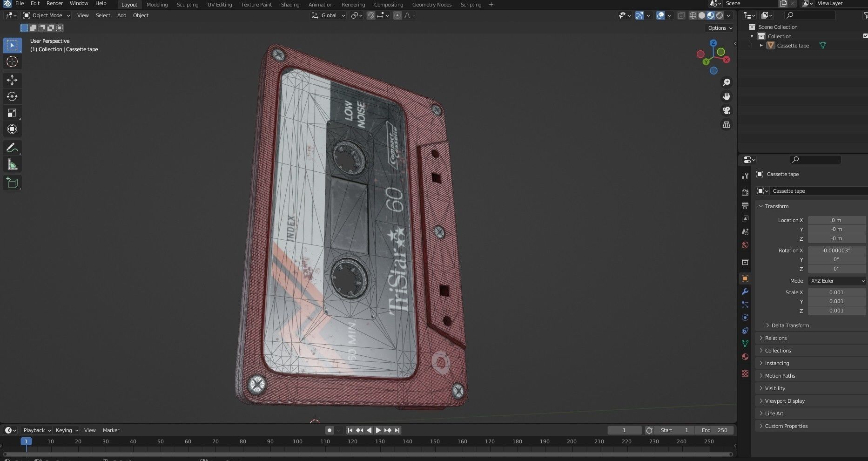The width and height of the screenshot is (868, 461).
Task: Activate the Add Cube tool
Action: click(x=13, y=183)
